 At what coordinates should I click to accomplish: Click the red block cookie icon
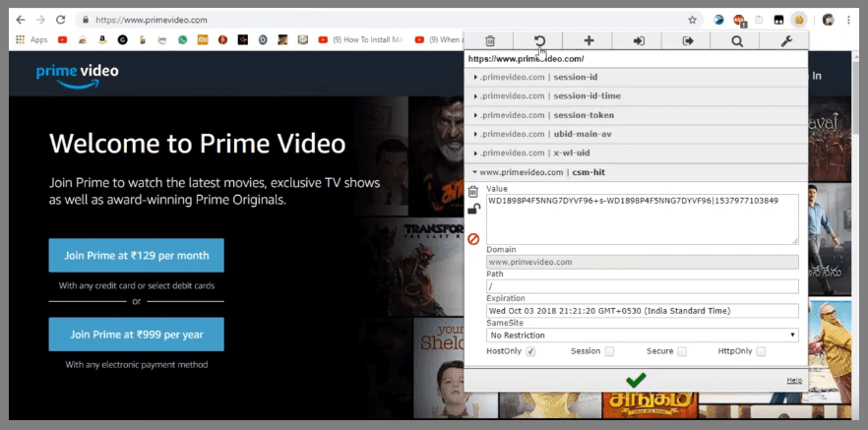tap(473, 239)
